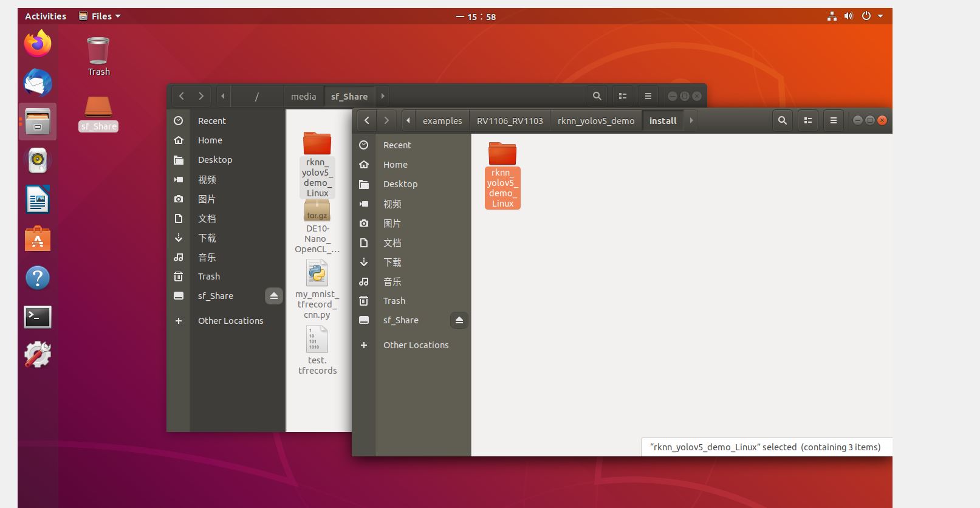Open Help from the dock
The image size is (980, 508).
tap(38, 278)
